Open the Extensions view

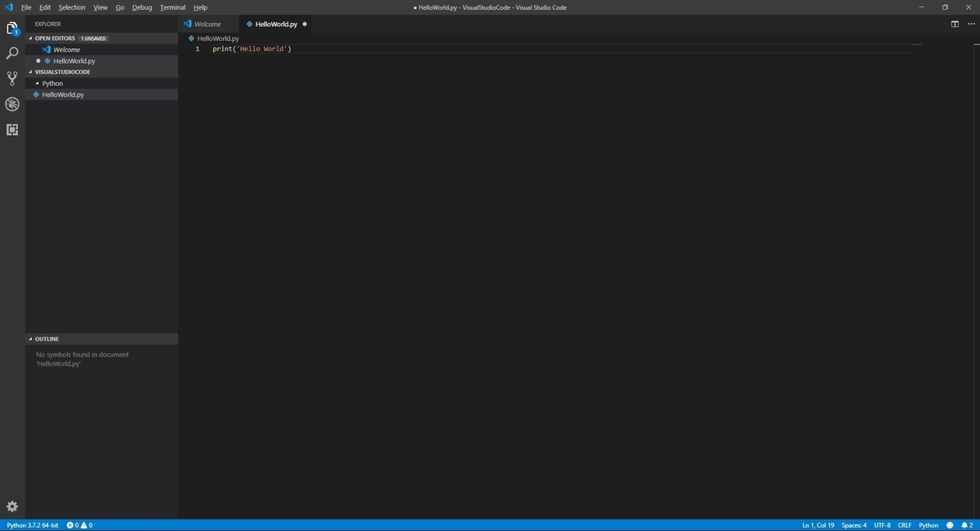12,129
